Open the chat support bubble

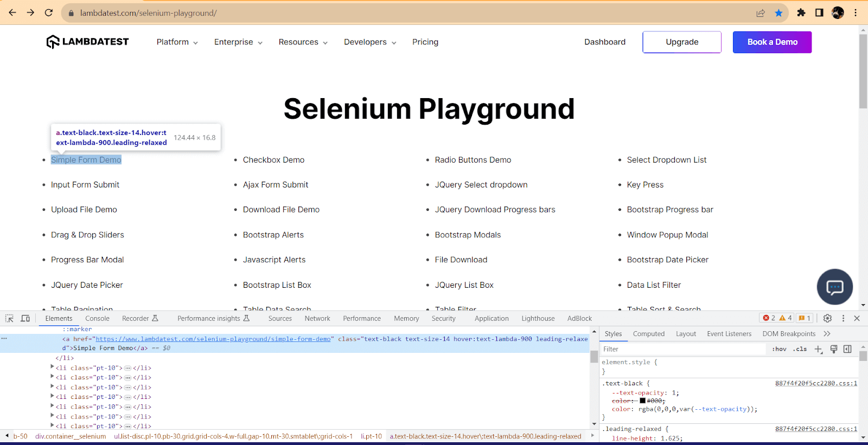point(834,287)
